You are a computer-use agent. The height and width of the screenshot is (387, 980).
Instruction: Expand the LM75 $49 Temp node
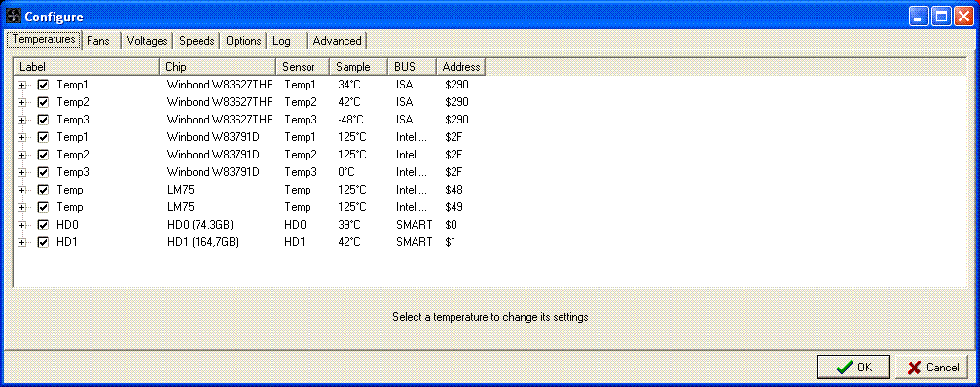(21, 206)
